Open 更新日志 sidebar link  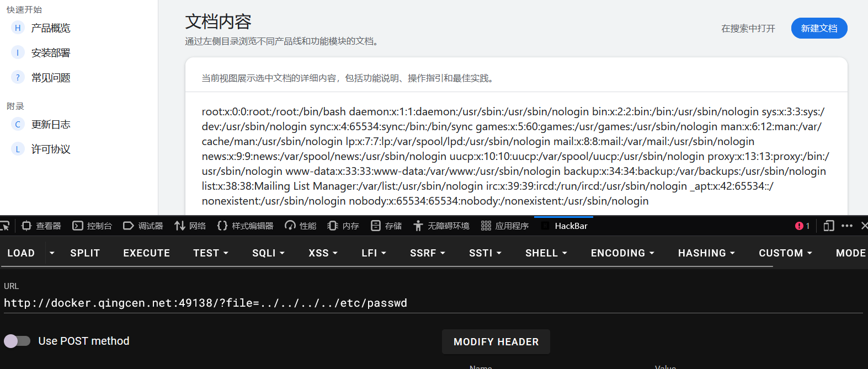pyautogui.click(x=51, y=125)
